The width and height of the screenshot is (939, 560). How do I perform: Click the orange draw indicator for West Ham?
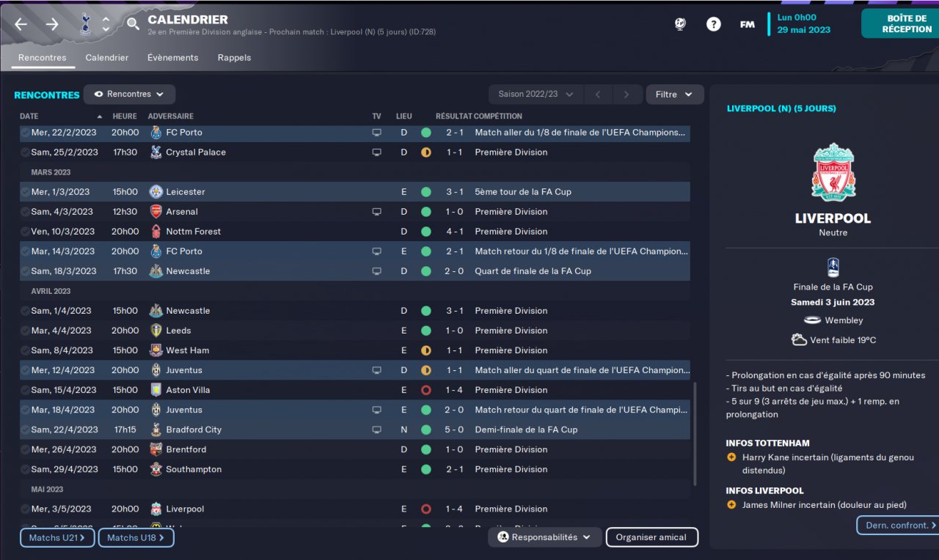(x=425, y=350)
